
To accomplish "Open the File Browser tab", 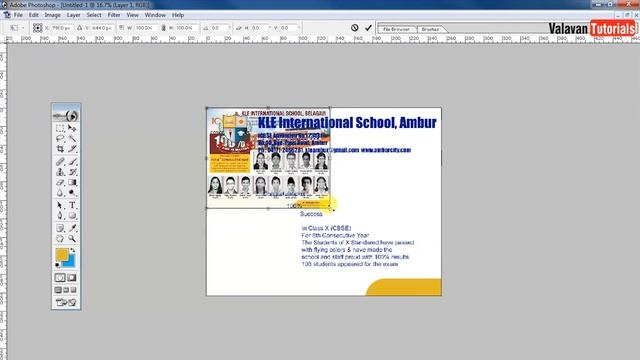I will point(396,29).
